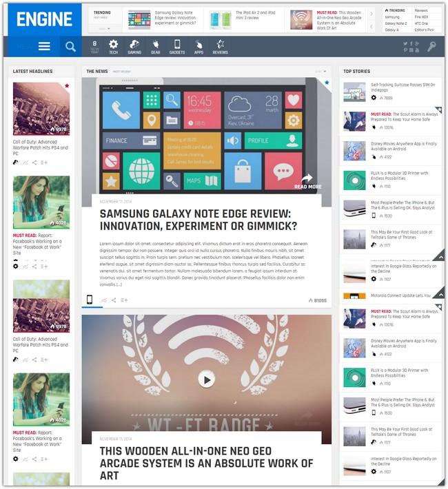Open first FLUX Modular 3D Printer story

[x=399, y=176]
